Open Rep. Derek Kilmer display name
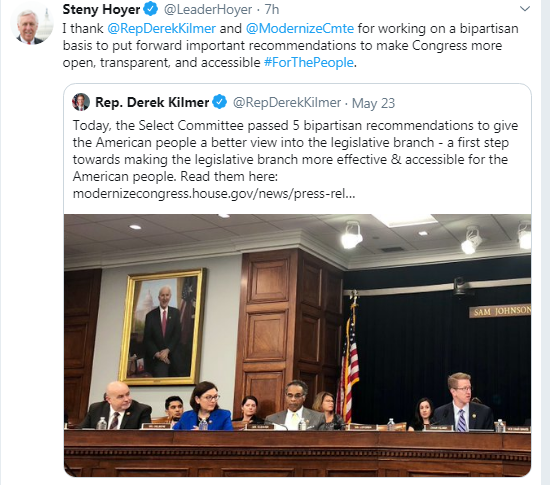The image size is (550, 485). click(x=152, y=102)
